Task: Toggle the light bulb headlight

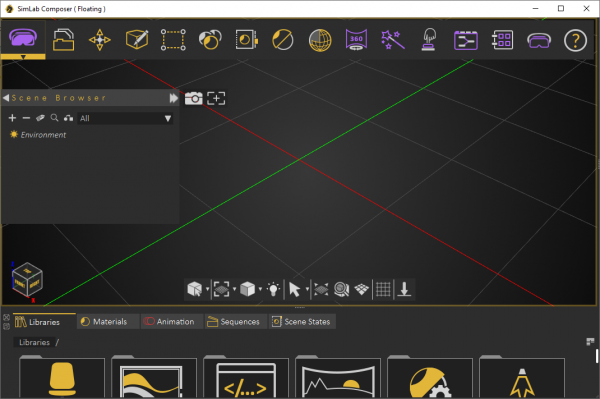Action: click(273, 289)
